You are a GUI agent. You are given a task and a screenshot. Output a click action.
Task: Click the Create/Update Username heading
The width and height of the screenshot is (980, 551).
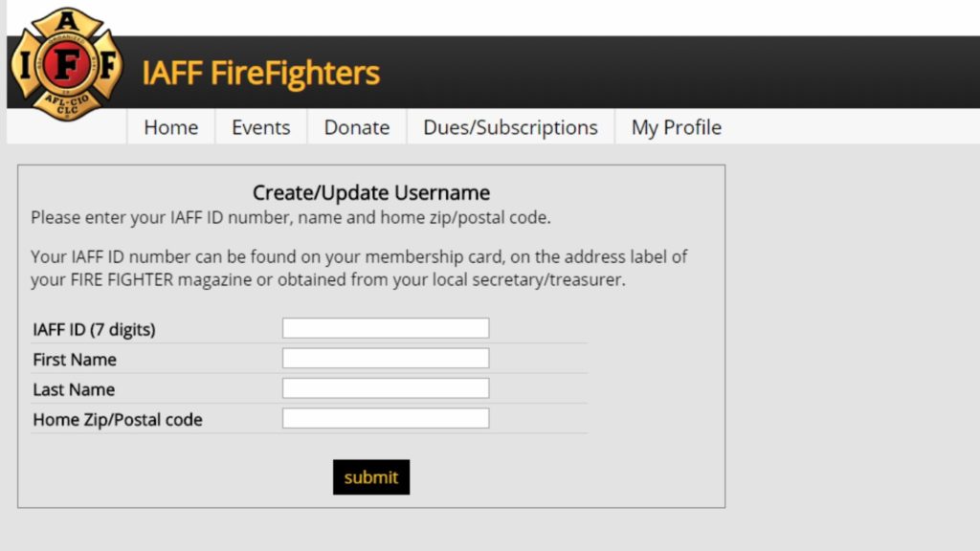[370, 193]
